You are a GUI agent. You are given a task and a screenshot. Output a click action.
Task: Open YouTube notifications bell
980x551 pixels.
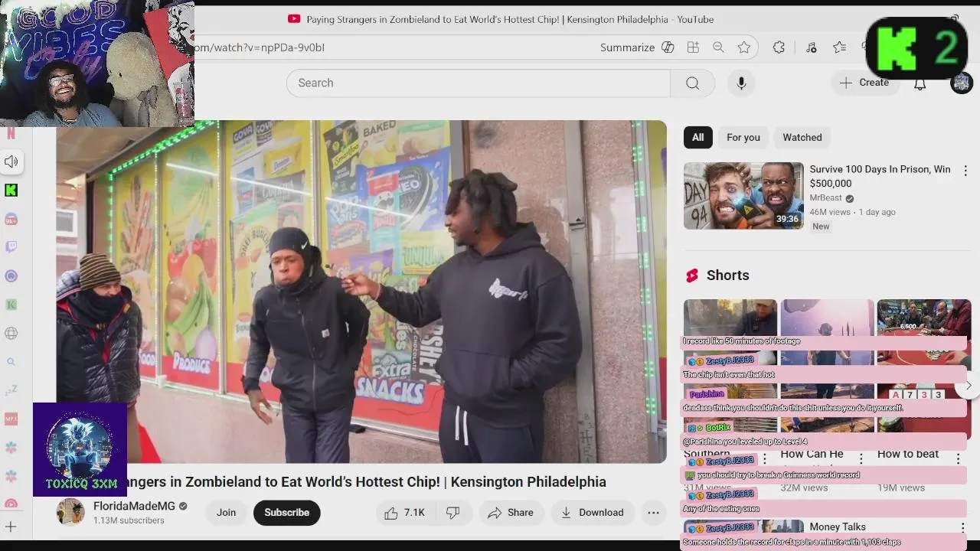pyautogui.click(x=920, y=83)
